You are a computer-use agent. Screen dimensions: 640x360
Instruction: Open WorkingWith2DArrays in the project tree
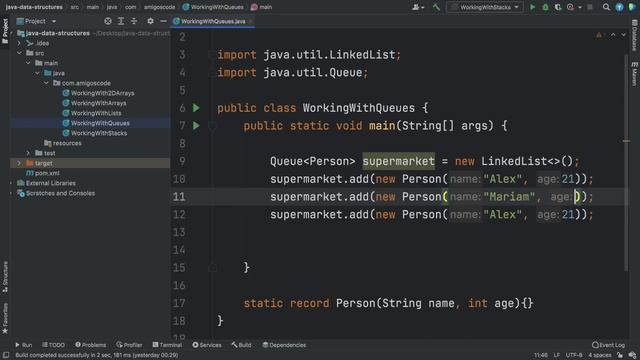[x=98, y=93]
